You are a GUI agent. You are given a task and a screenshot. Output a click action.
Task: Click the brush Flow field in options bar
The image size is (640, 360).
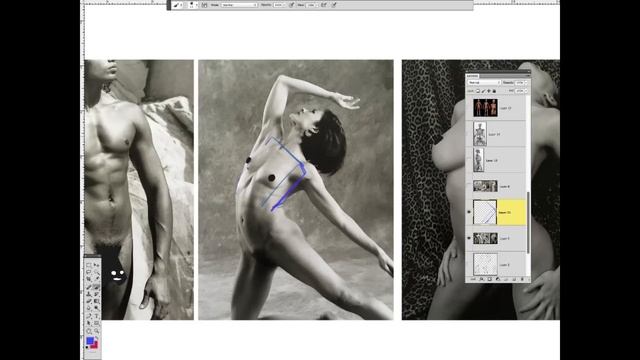point(312,5)
